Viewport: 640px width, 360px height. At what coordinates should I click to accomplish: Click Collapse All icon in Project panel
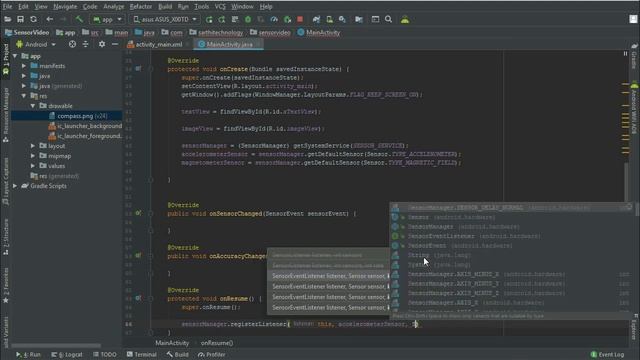[x=85, y=44]
